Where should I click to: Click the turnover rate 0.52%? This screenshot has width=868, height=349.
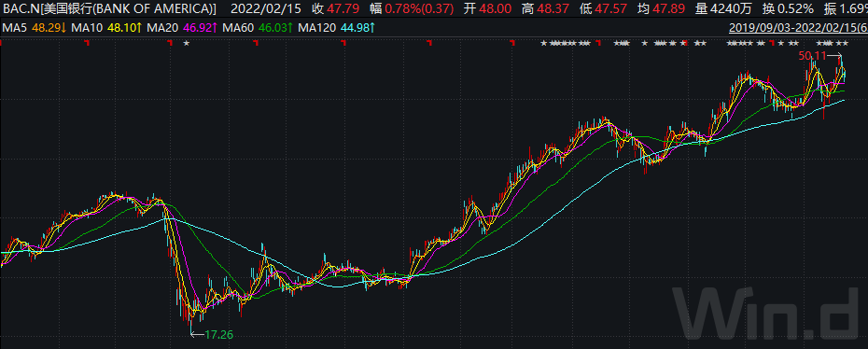pyautogui.click(x=794, y=8)
